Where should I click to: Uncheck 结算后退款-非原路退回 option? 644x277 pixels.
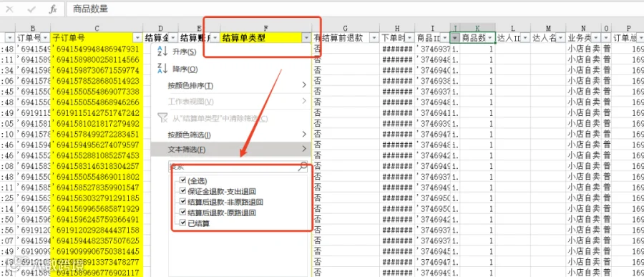pos(182,202)
